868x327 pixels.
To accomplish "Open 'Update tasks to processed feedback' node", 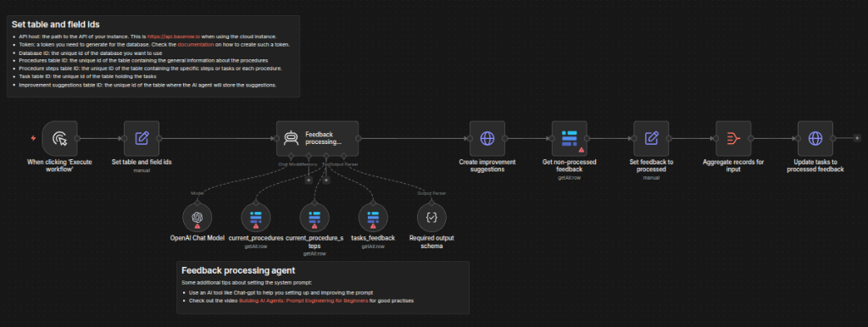I will coord(815,138).
